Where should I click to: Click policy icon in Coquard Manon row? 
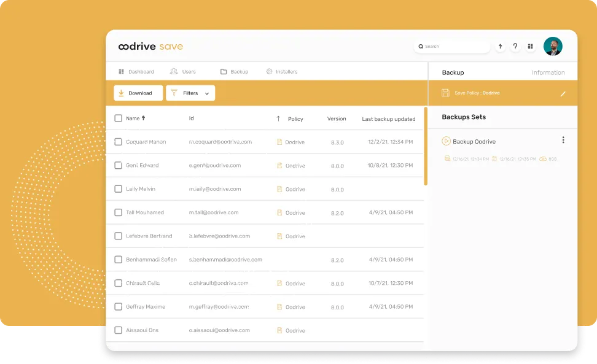tap(279, 142)
